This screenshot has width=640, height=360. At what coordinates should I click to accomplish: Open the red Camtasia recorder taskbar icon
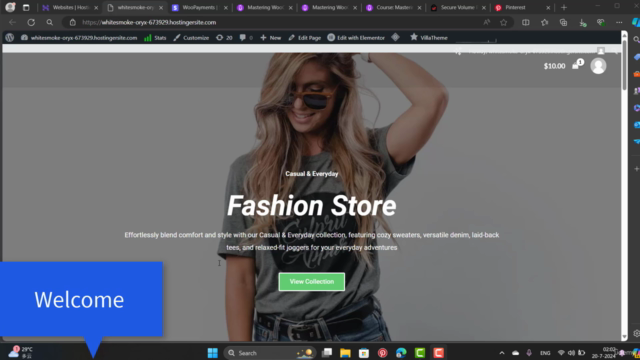tap(438, 353)
